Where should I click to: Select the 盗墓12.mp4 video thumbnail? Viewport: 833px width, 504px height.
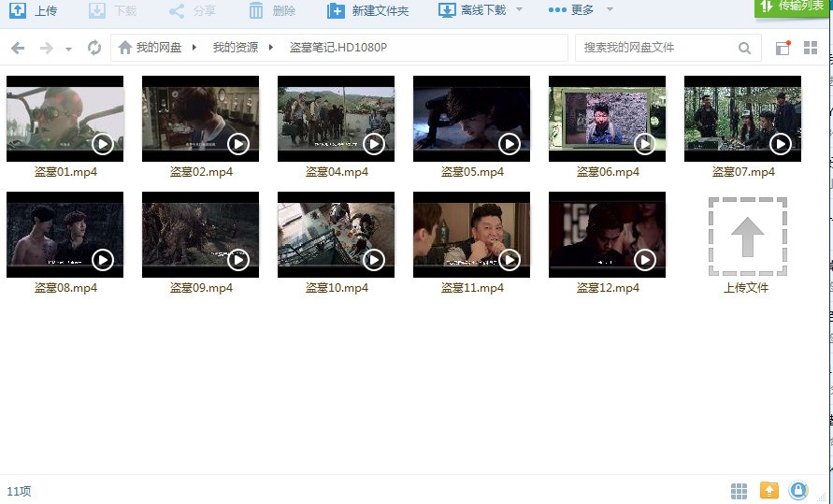pos(607,234)
